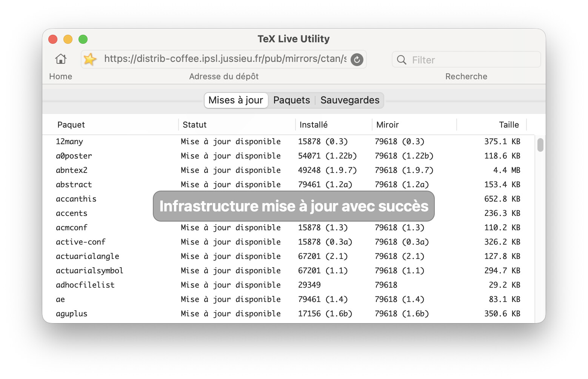Close window with the red button
Image resolution: width=588 pixels, height=379 pixels.
(x=53, y=39)
